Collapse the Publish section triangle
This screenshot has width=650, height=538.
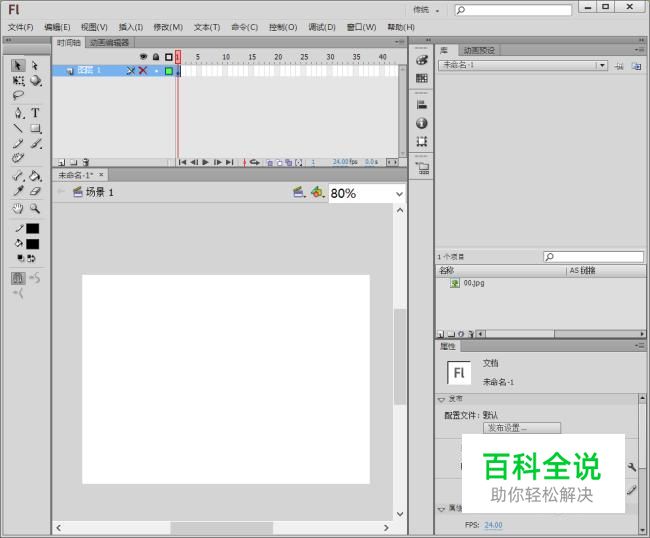(x=441, y=400)
